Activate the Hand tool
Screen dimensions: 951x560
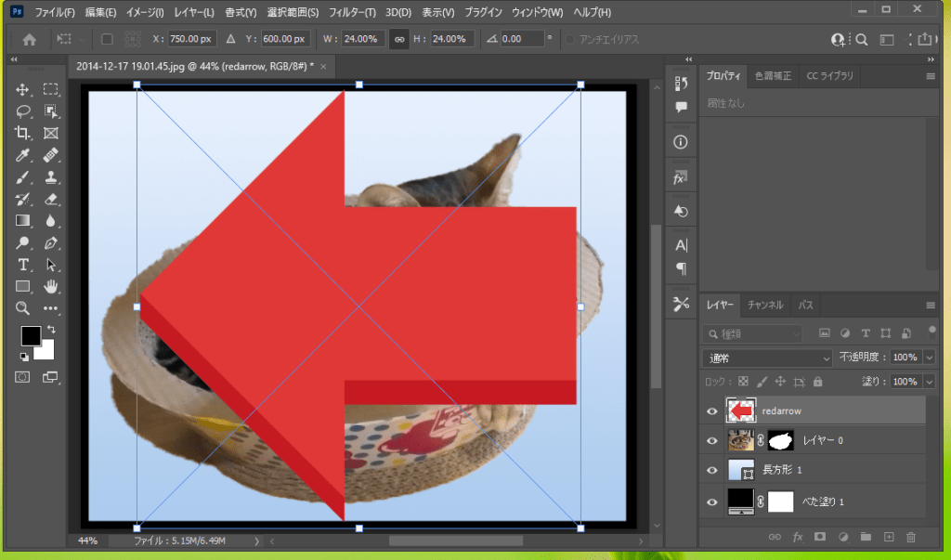[51, 286]
